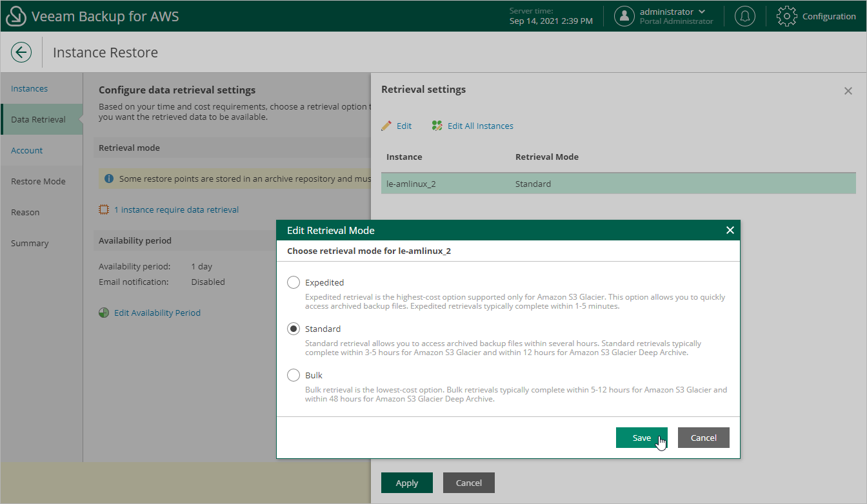Click the Edit Availability Period link
Screen dimensions: 867x504
tap(157, 313)
